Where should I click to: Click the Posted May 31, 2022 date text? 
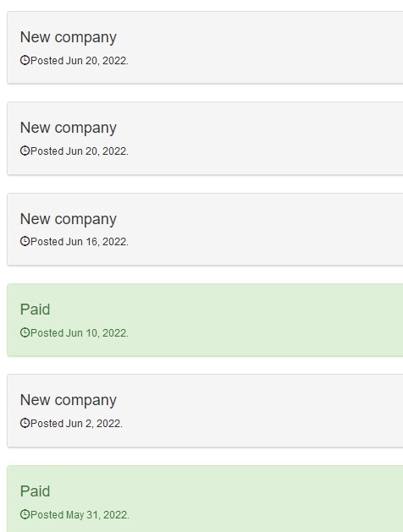tap(80, 515)
